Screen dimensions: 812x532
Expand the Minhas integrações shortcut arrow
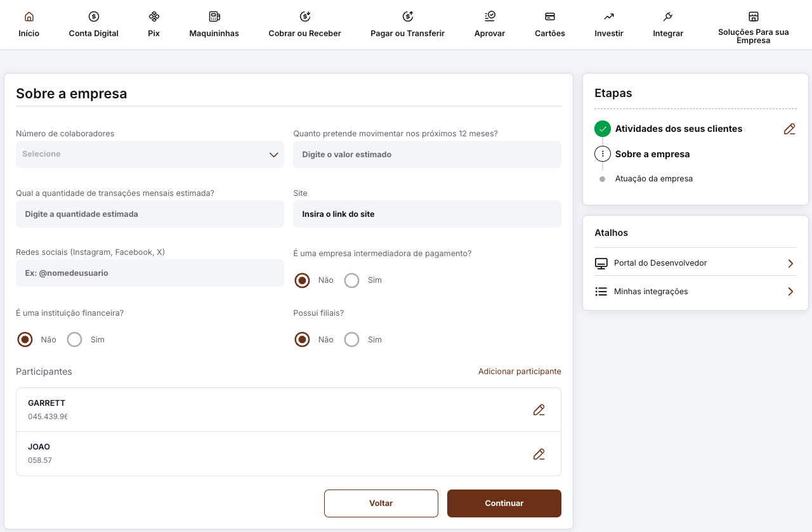click(790, 292)
